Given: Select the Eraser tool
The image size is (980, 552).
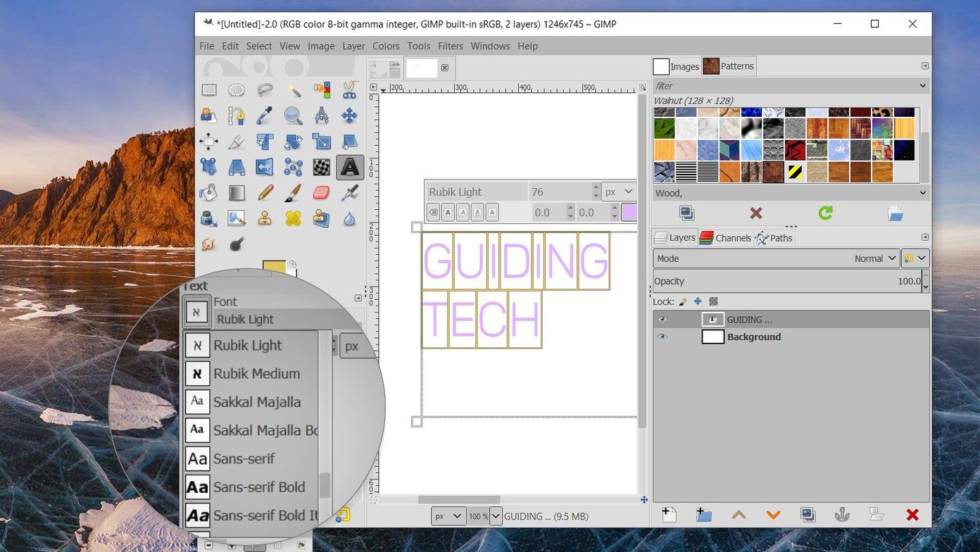Looking at the screenshot, I should (322, 192).
